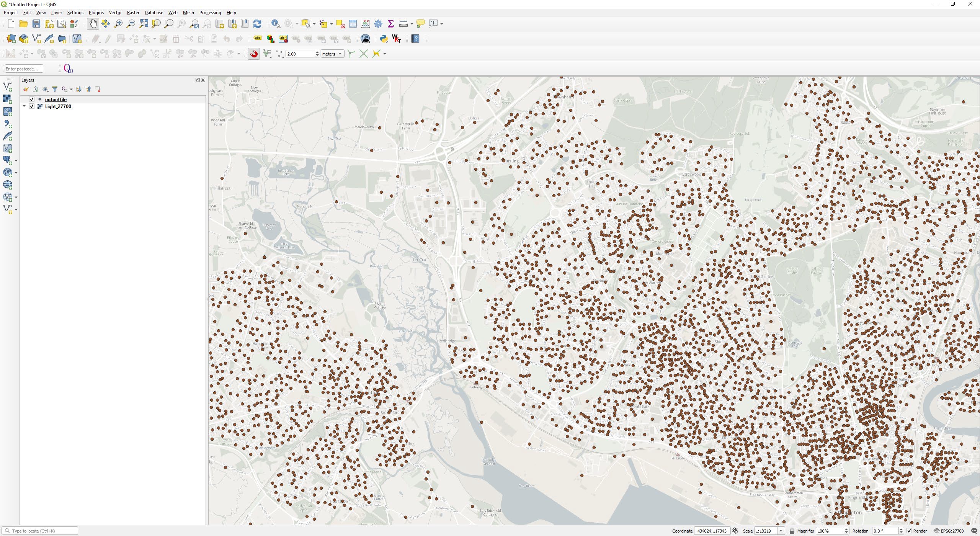Add WMS/WMTS layer globe icon
Image resolution: width=980 pixels, height=536 pixels.
tap(8, 173)
